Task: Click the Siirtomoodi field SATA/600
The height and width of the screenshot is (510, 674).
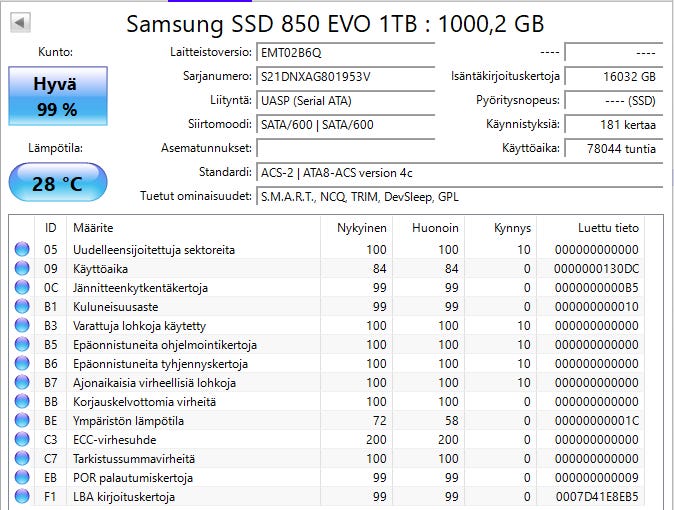Action: click(x=346, y=125)
